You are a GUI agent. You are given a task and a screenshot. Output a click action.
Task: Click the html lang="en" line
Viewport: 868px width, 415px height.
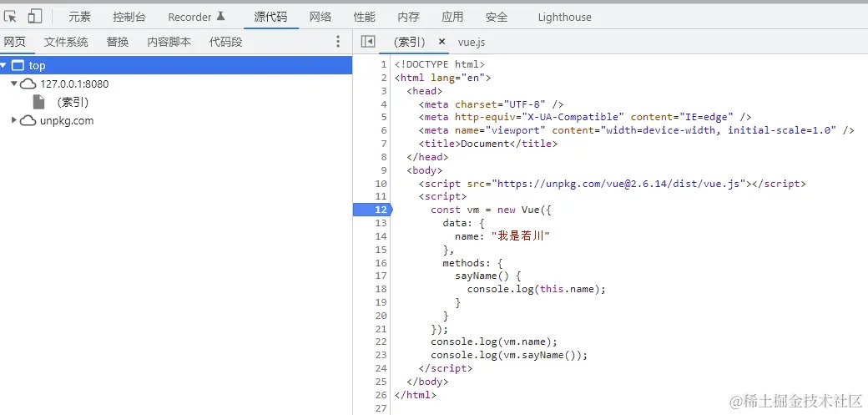(x=442, y=78)
